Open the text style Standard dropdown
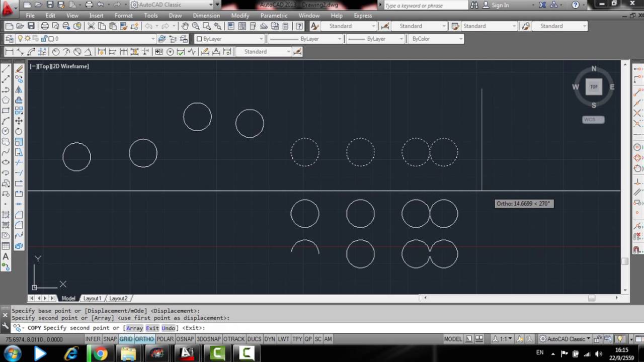 click(x=349, y=26)
